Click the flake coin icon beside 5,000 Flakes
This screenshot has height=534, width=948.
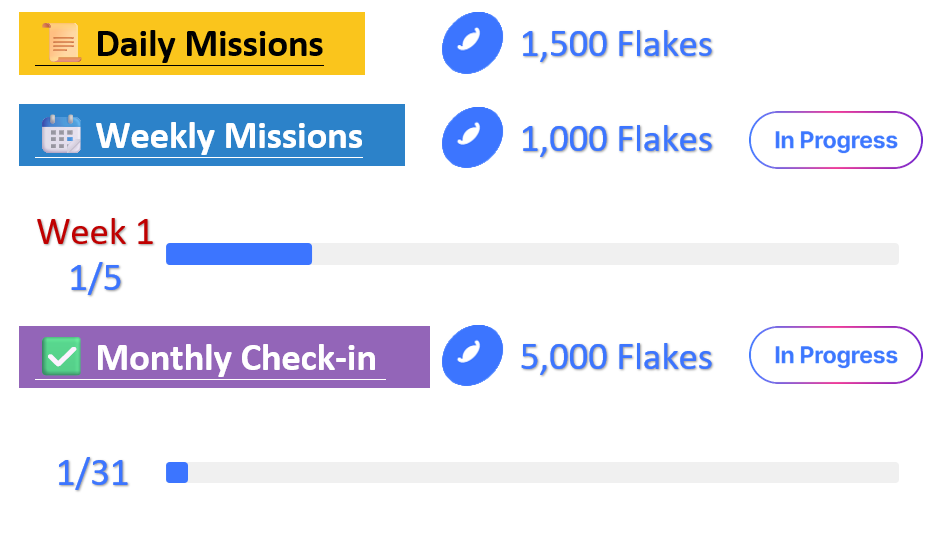[472, 355]
